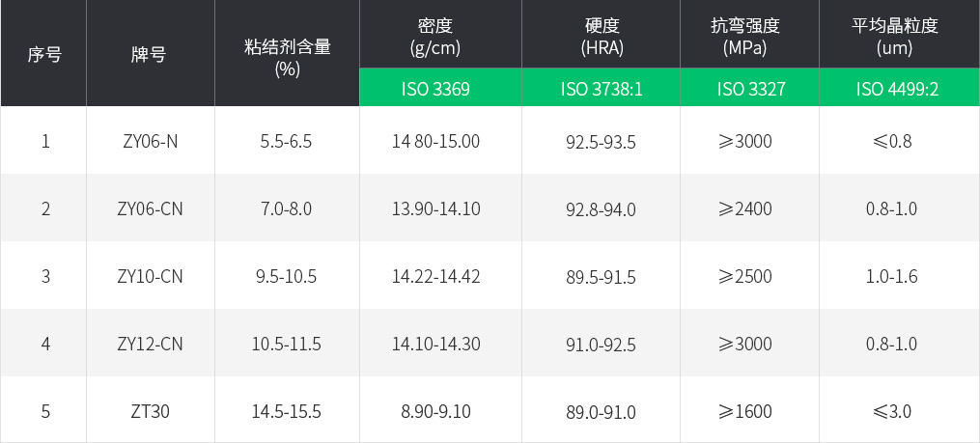980x443 pixels.
Task: Select the green ISO 4499:2 label
Action: 897,90
